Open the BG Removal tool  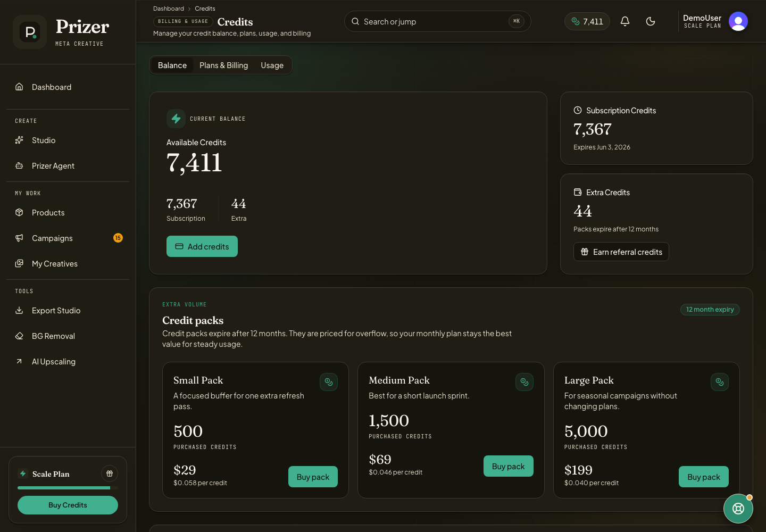(68, 336)
